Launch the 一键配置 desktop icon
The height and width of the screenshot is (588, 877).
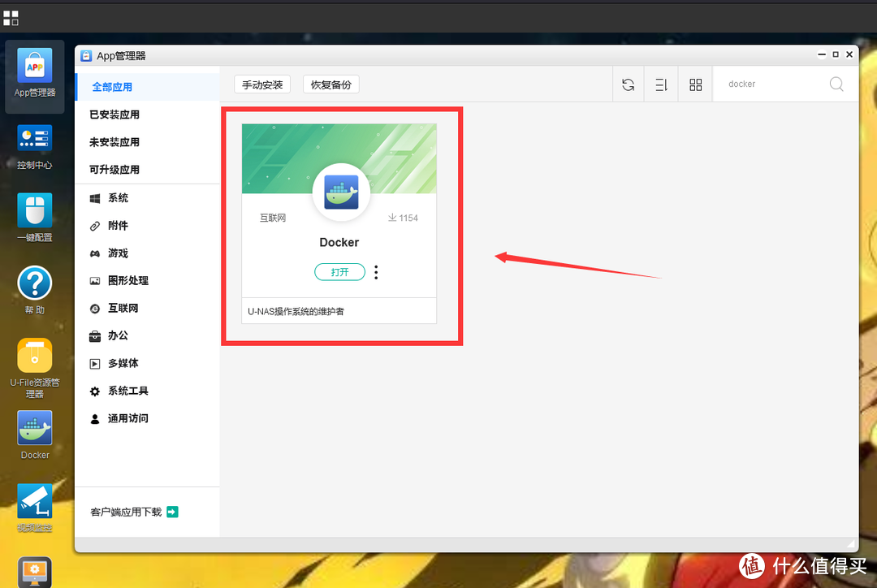coord(35,218)
